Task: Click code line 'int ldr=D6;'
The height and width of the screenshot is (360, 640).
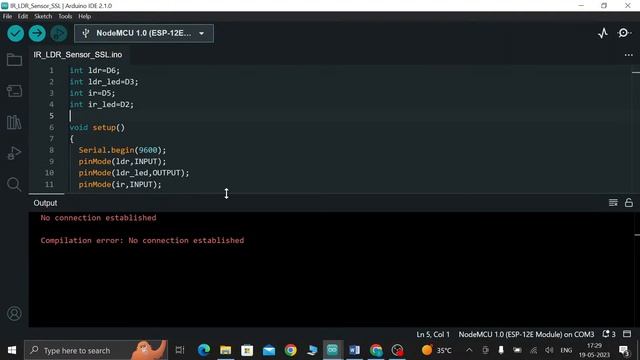Action: click(x=95, y=70)
